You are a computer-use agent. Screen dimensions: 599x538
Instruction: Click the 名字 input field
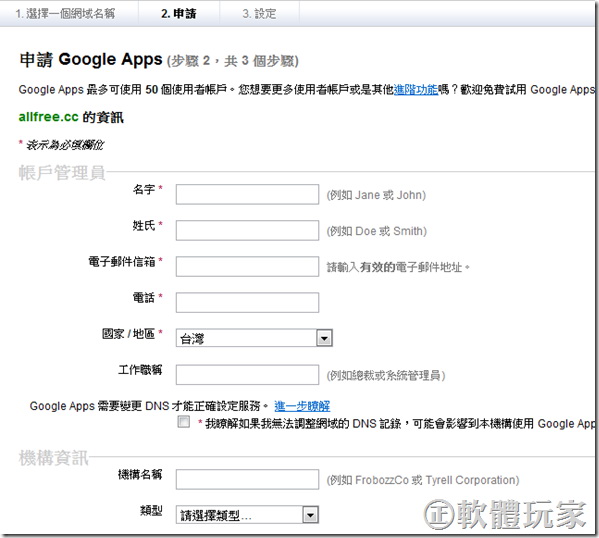[247, 194]
